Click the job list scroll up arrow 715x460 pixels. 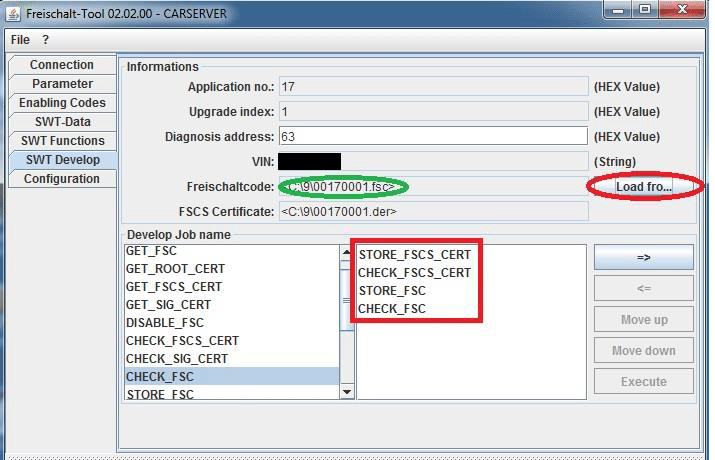(347, 254)
